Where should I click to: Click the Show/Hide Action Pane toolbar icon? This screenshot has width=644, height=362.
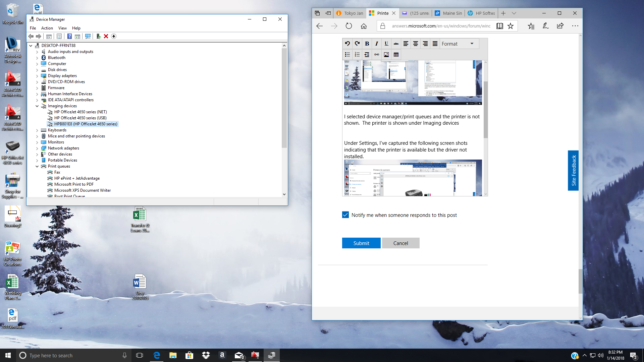pyautogui.click(x=77, y=36)
